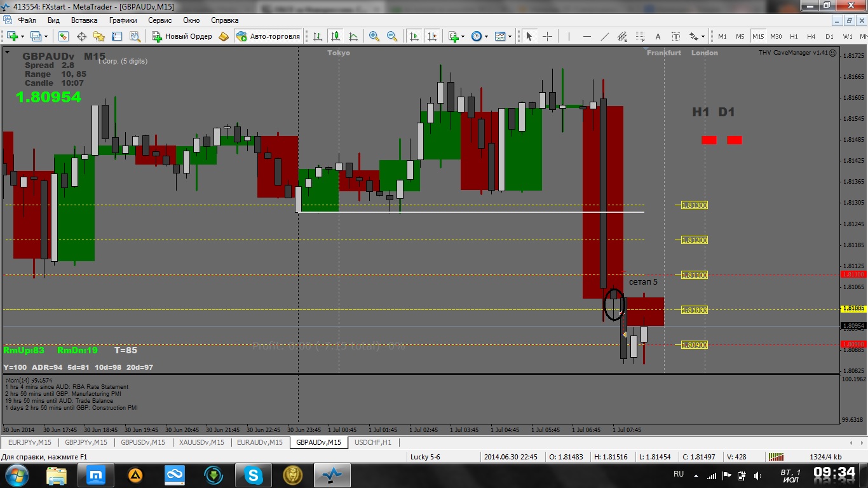Screen dimensions: 868x488
Task: Click the Новый Ордер button
Action: tap(182, 36)
